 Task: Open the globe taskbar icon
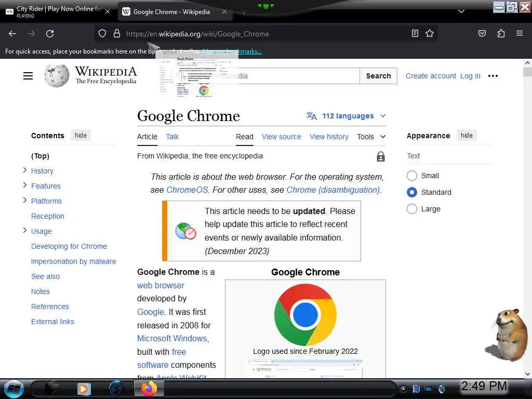tap(117, 389)
